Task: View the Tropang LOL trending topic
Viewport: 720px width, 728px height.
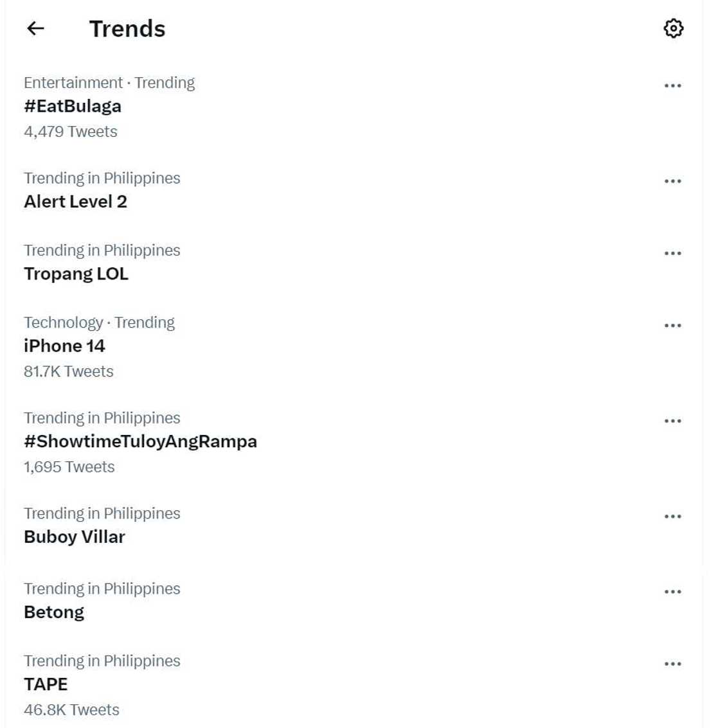Action: click(76, 274)
